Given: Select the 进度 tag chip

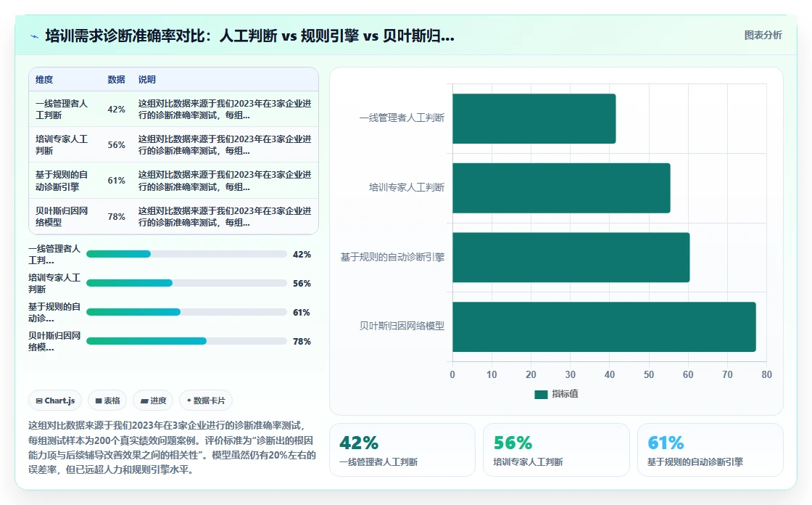Looking at the screenshot, I should coord(153,401).
